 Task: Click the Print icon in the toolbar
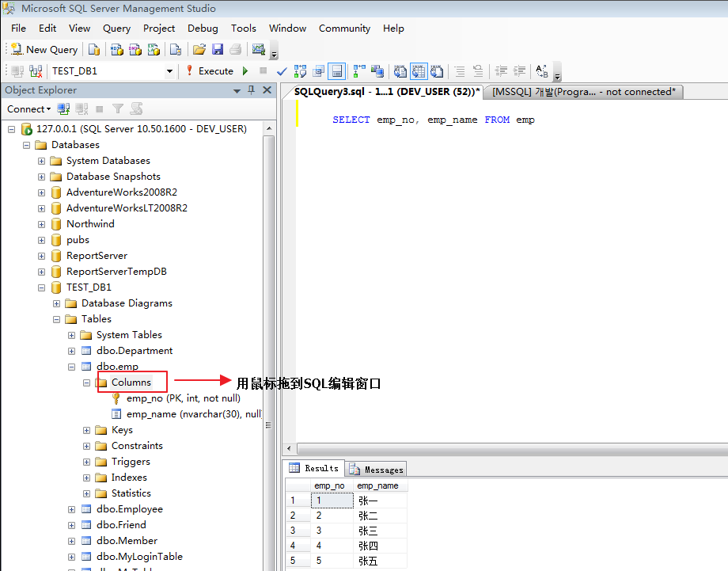(x=235, y=49)
